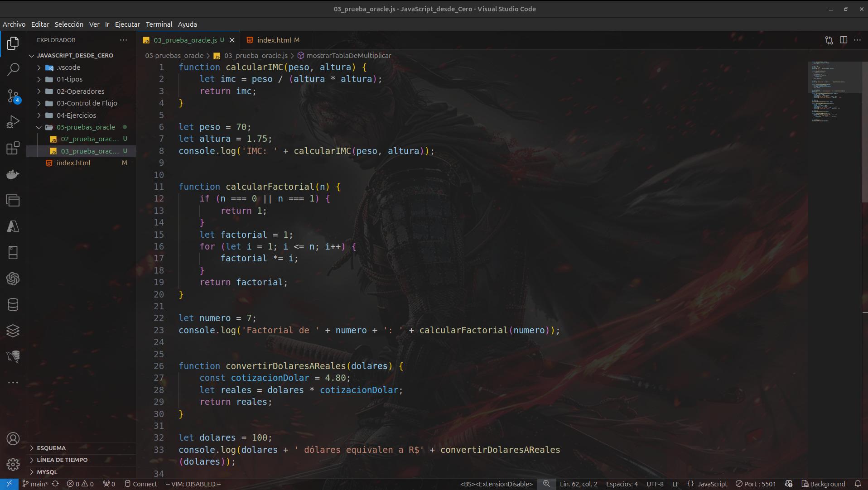This screenshot has width=868, height=490.
Task: Open the Database cylinder icon view
Action: tap(13, 305)
